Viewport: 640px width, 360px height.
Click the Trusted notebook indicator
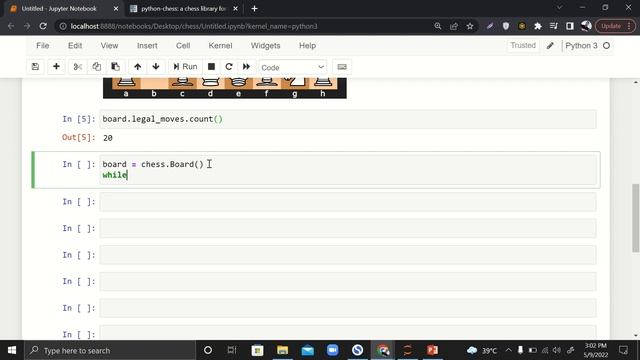pyautogui.click(x=523, y=45)
